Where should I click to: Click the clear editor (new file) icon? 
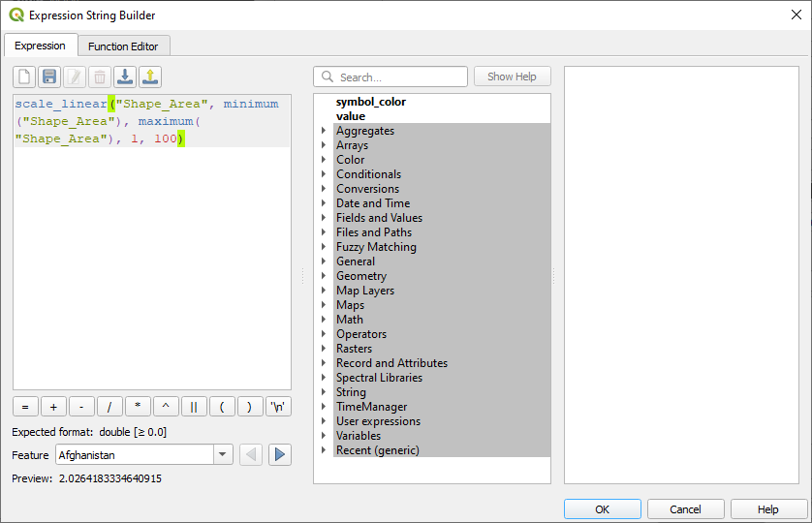click(24, 77)
